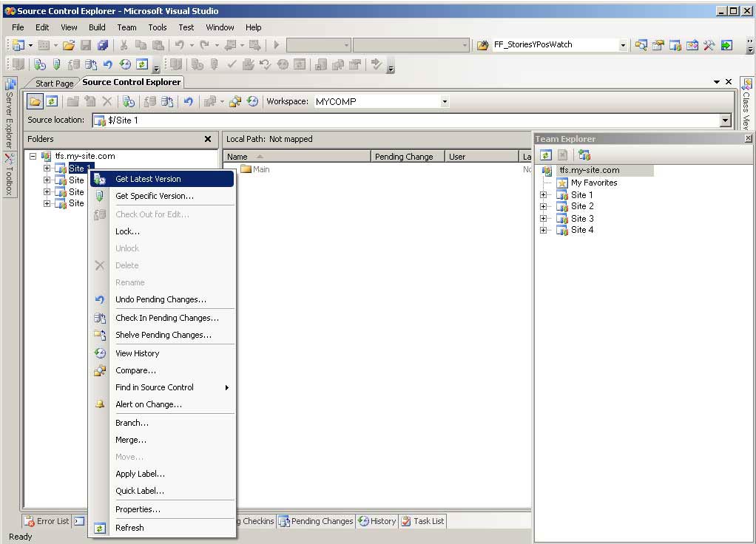The image size is (756, 544).
Task: Open the active documents list arrow beside the tab close X
Action: click(x=717, y=82)
